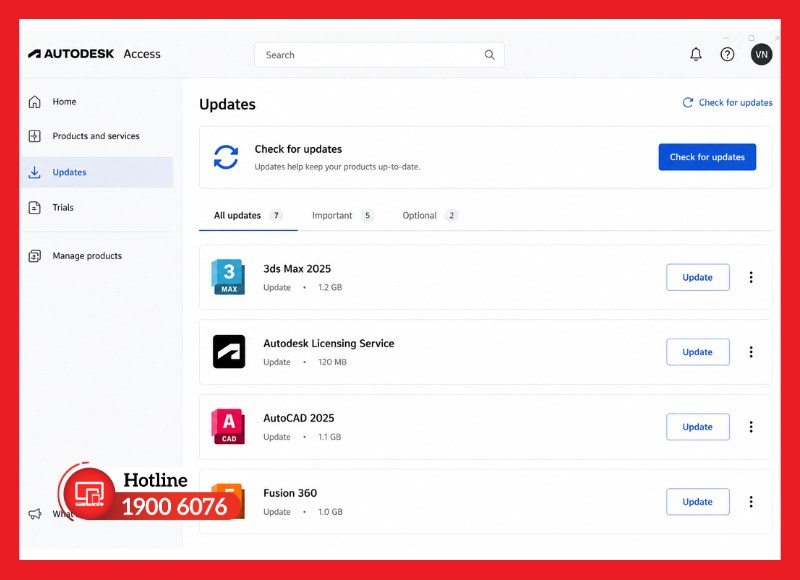
Task: Open more options for 3ds Max 2025
Action: coord(751,277)
